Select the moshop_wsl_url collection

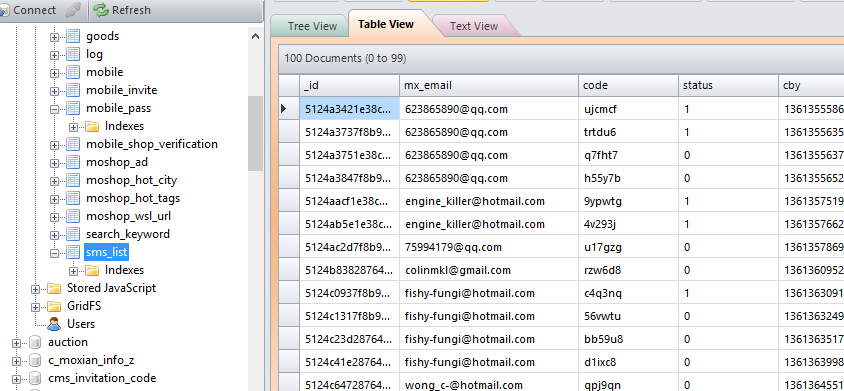tap(128, 217)
